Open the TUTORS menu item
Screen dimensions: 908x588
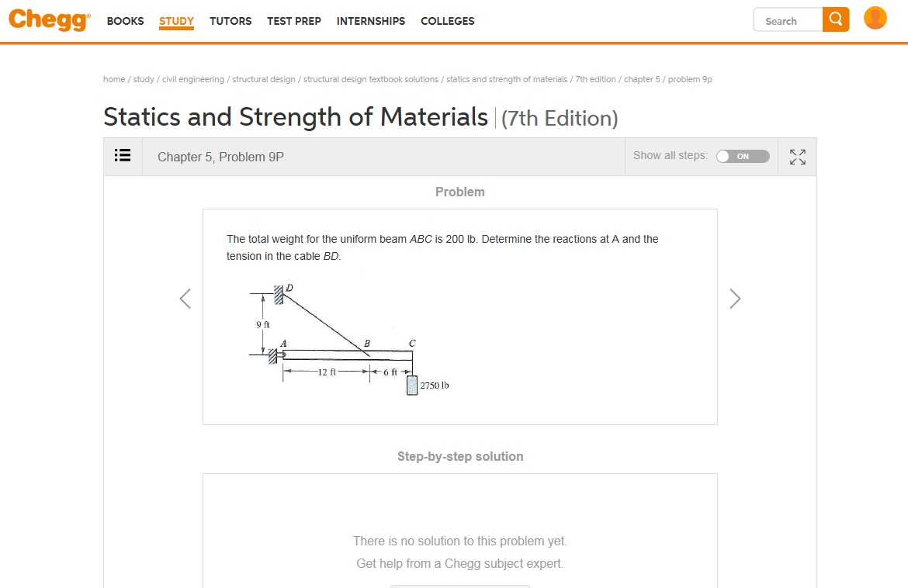(x=230, y=21)
